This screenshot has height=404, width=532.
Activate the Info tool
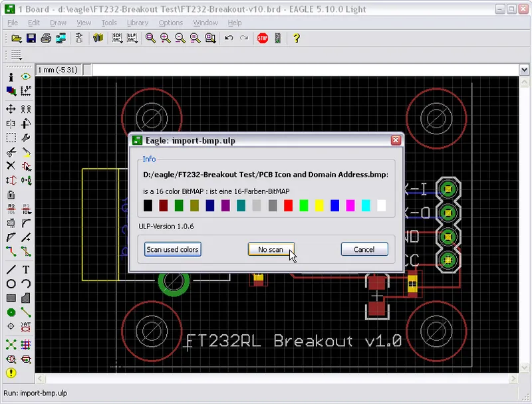click(10, 77)
